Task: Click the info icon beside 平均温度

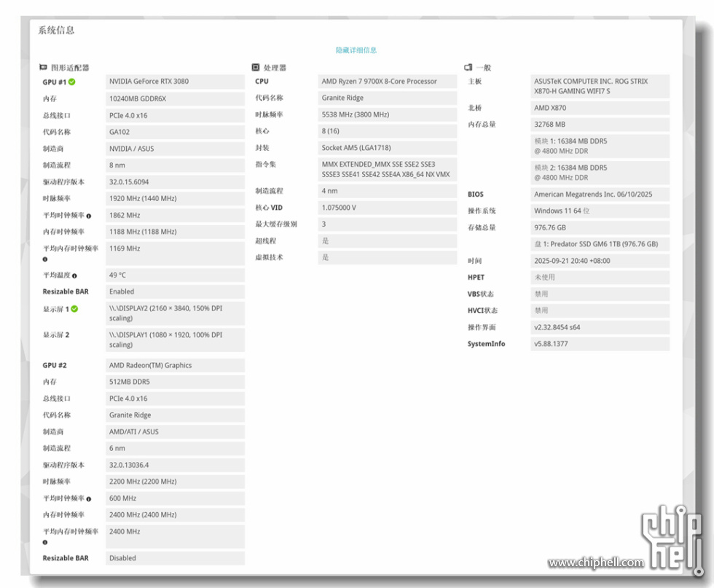Action: pyautogui.click(x=74, y=275)
